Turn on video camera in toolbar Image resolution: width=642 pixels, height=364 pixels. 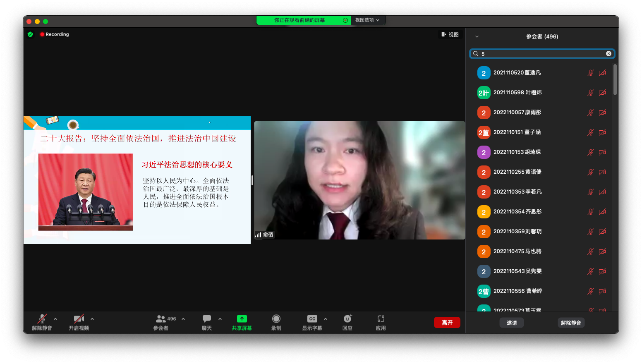(79, 319)
